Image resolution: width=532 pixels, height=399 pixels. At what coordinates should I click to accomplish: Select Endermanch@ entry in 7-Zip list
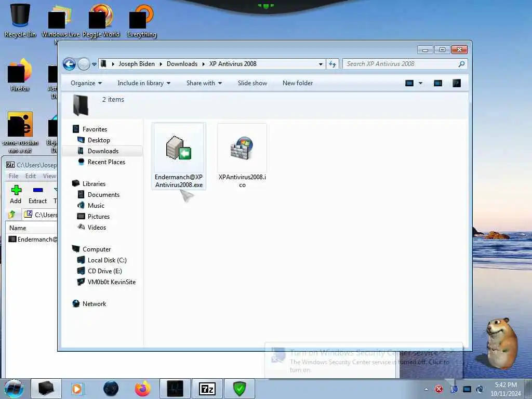click(x=33, y=240)
